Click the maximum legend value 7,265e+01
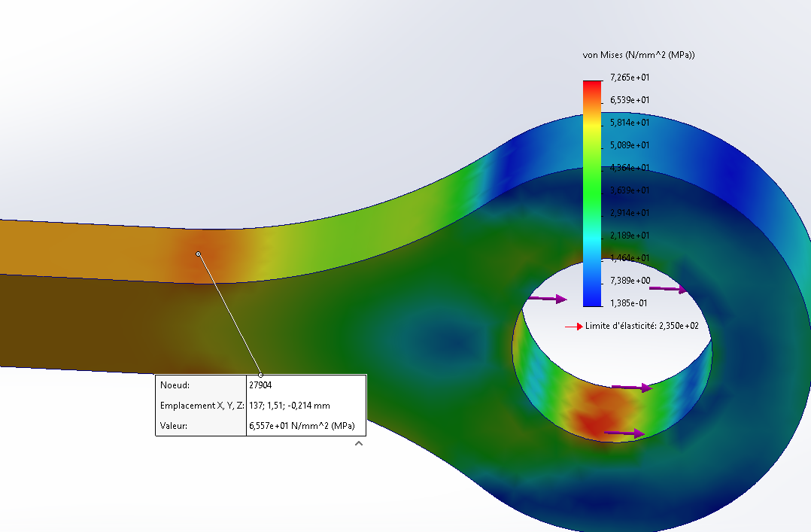811x532 pixels. click(630, 77)
